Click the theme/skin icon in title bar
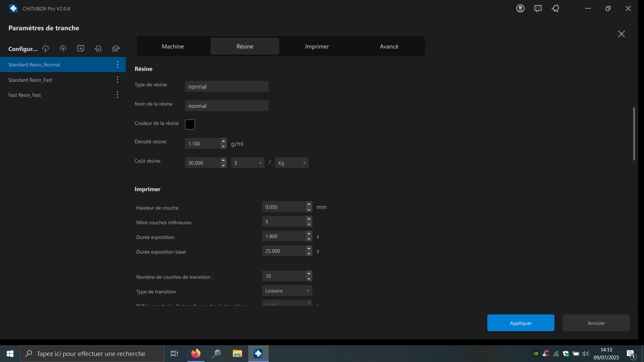Image resolution: width=644 pixels, height=362 pixels. tap(555, 8)
